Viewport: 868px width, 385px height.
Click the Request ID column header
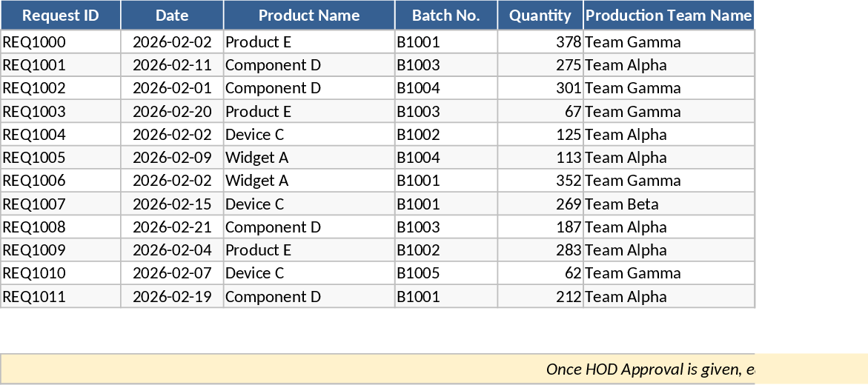coord(60,16)
